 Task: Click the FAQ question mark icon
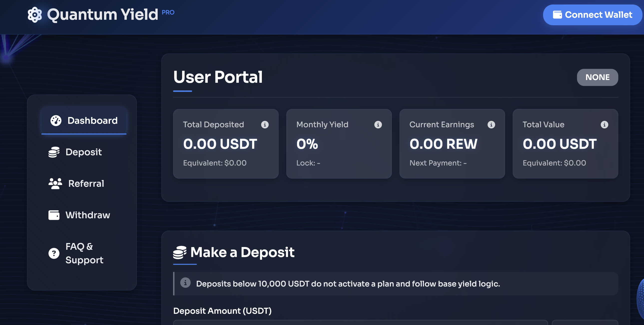coord(54,253)
